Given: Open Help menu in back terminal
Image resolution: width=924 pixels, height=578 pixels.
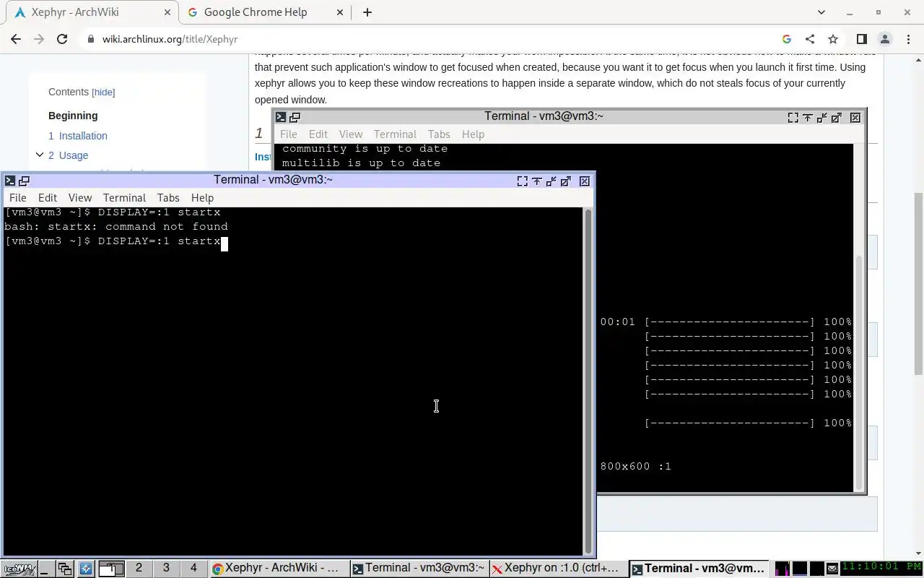Looking at the screenshot, I should (473, 134).
